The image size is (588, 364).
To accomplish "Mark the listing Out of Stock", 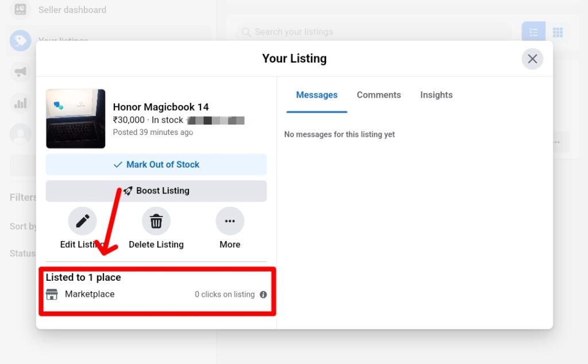I will [x=156, y=164].
